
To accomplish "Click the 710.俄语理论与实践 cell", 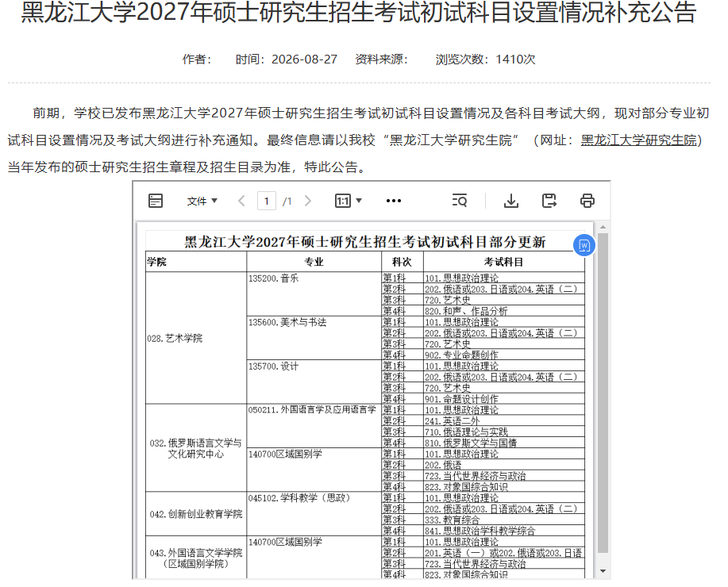I will point(504,432).
